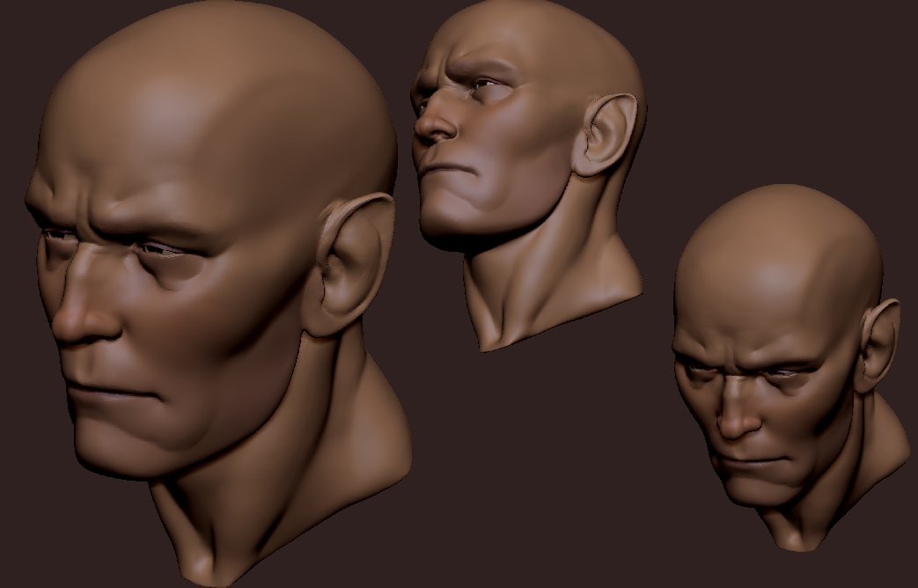Click the left head's ear
The width and height of the screenshot is (918, 588).
tap(343, 264)
